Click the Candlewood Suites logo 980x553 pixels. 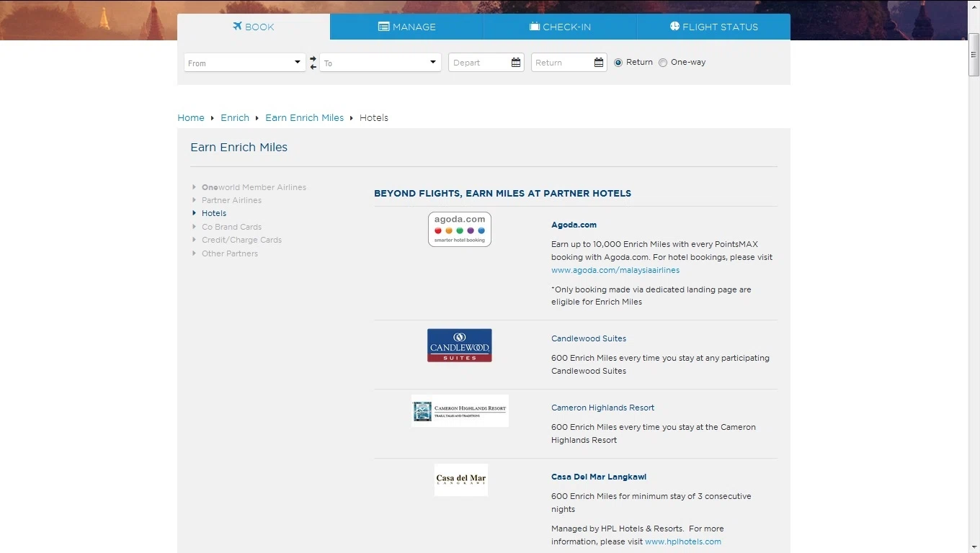coord(460,346)
